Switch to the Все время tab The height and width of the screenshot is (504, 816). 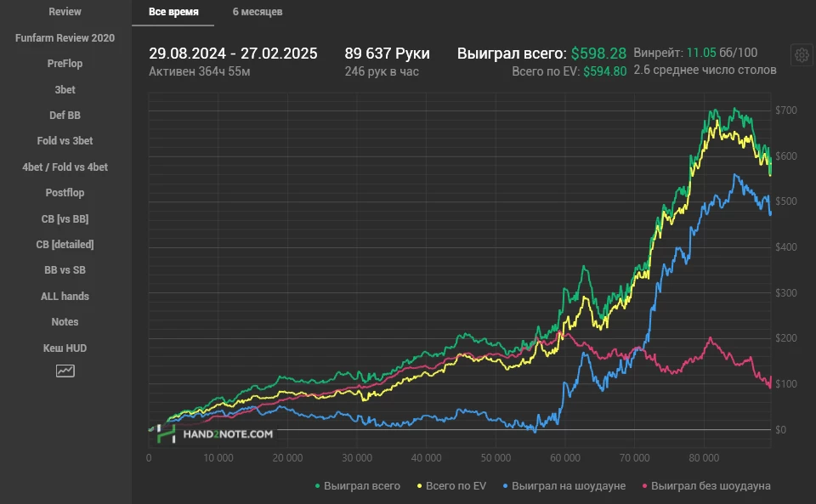(173, 12)
